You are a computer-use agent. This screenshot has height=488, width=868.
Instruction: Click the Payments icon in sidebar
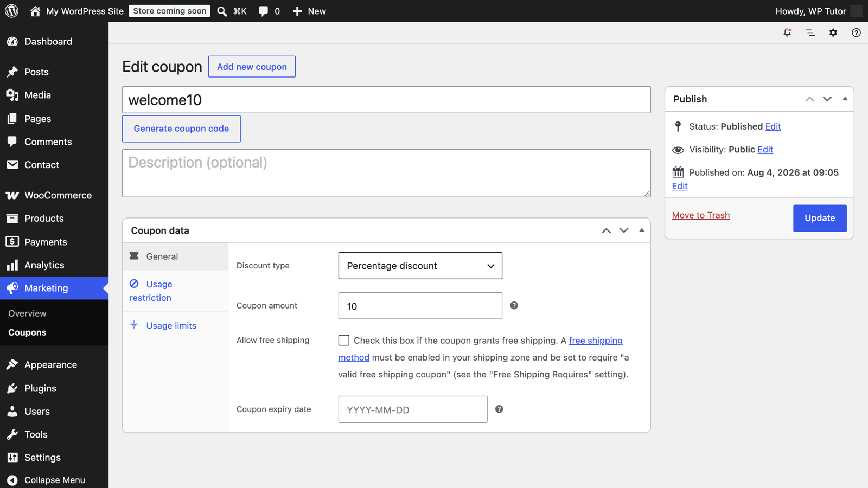pyautogui.click(x=12, y=241)
